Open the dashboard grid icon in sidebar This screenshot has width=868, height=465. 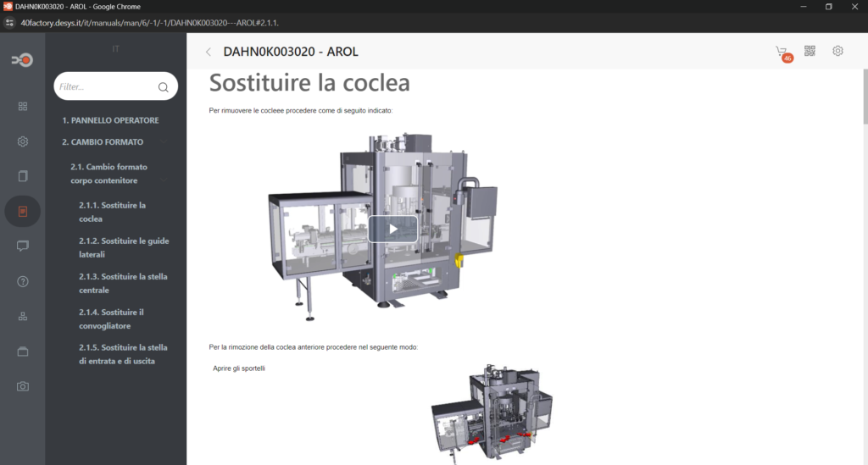pyautogui.click(x=23, y=106)
